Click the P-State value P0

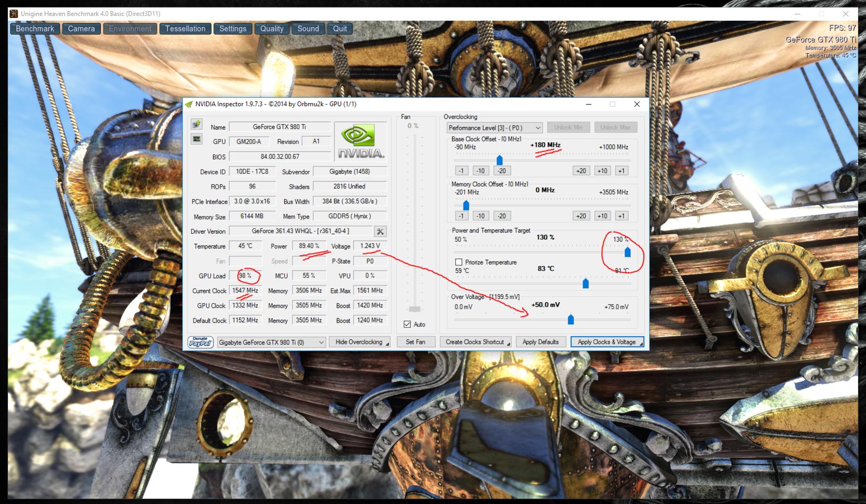(370, 261)
